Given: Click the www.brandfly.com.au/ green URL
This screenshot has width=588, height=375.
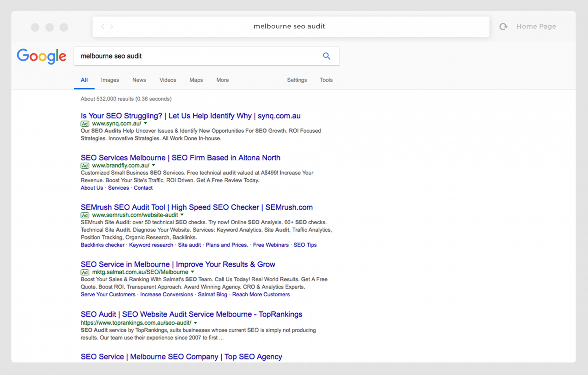Looking at the screenshot, I should pos(121,166).
